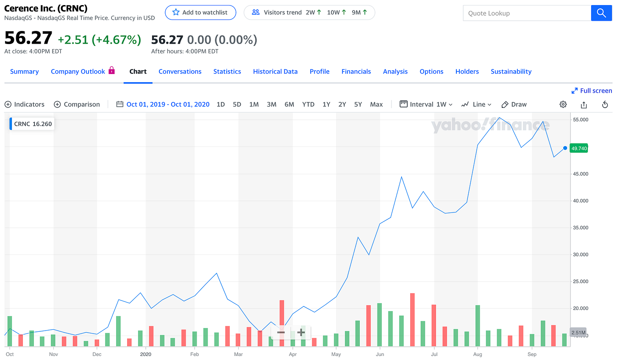
Task: Click the share chart upload icon
Action: point(584,104)
